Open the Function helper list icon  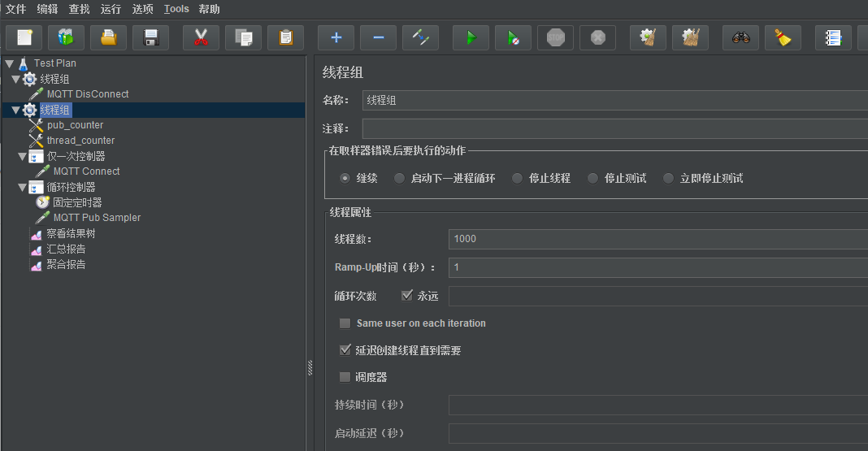coord(834,37)
